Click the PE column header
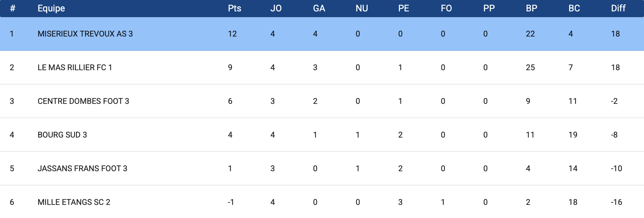Viewport: 644px width, 218px height. pos(403,8)
